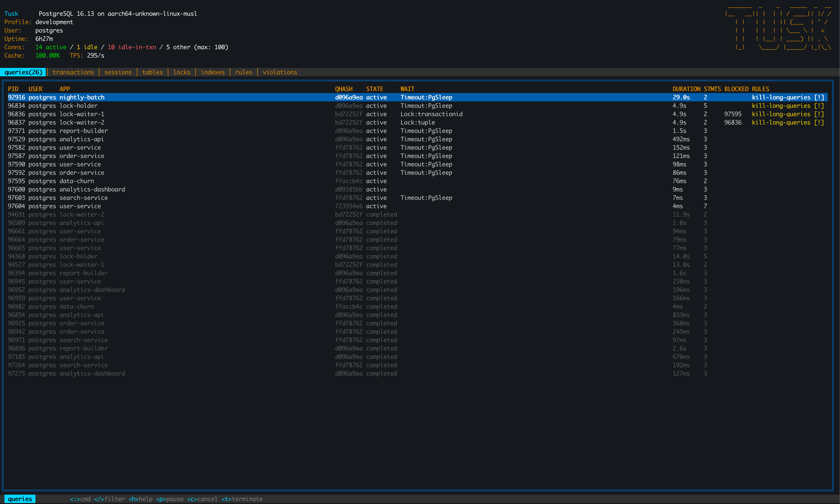Select completed report-builder row PID 96896
This screenshot has height=504, width=840.
click(417, 348)
